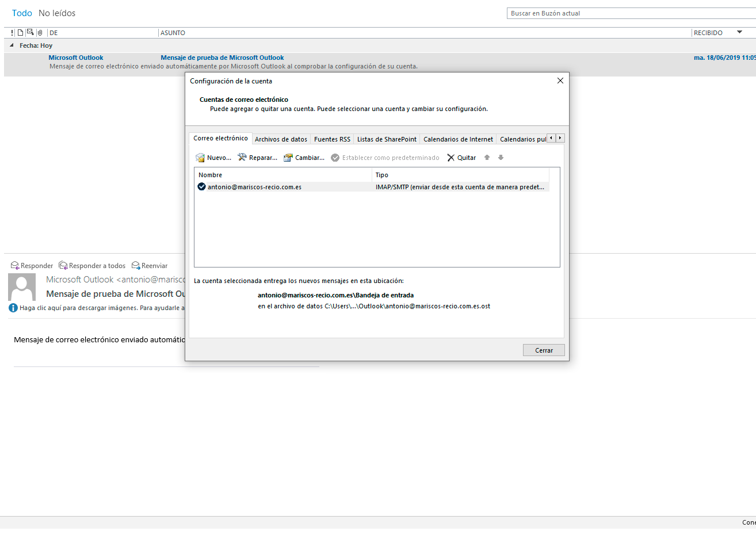
Task: Click Cambiar account settings button
Action: pos(304,158)
